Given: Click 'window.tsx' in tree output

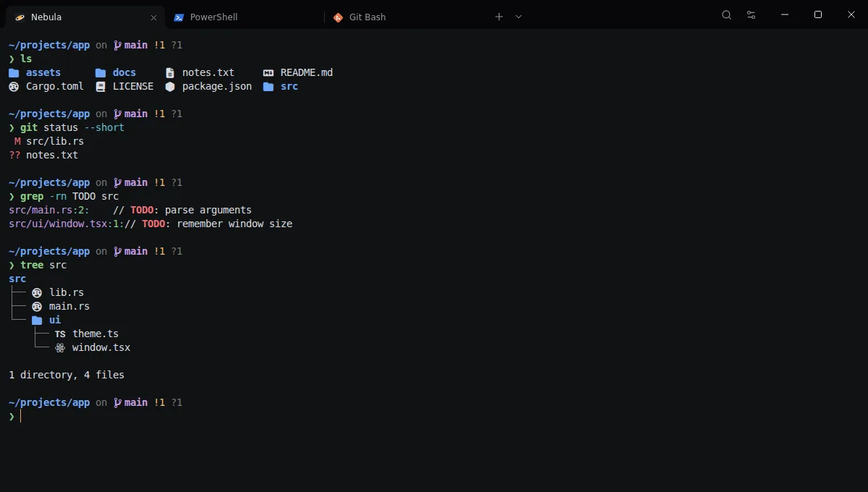Looking at the screenshot, I should pyautogui.click(x=101, y=347).
